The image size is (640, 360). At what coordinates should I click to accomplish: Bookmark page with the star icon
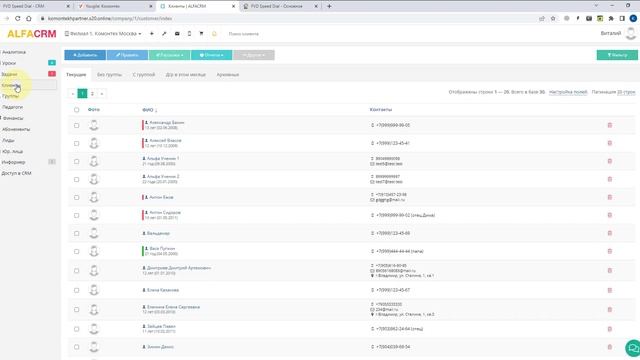click(x=553, y=18)
